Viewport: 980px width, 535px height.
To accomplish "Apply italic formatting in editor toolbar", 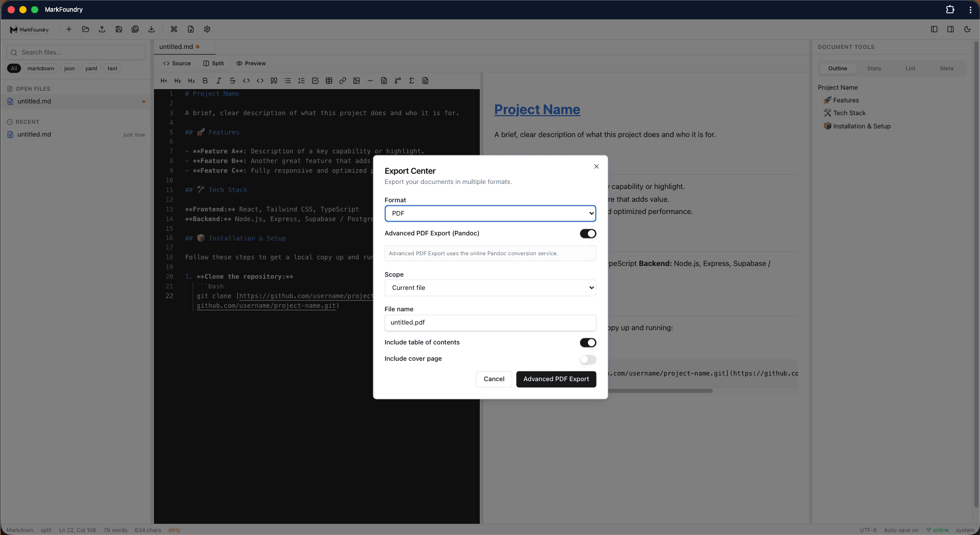I will click(x=219, y=81).
